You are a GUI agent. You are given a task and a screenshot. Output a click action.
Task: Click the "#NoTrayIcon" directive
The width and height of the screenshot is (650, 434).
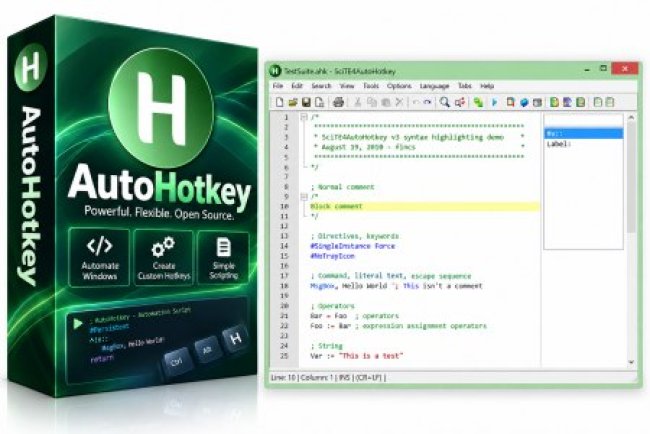[332, 256]
